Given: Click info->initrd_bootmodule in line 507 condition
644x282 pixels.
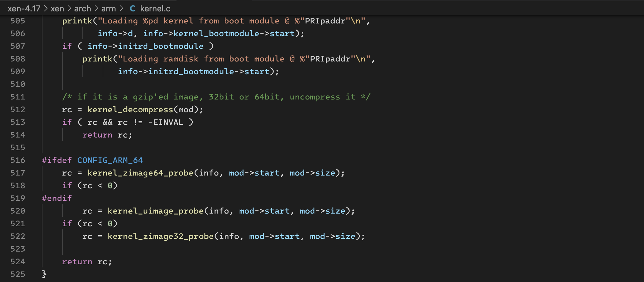Looking at the screenshot, I should pyautogui.click(x=145, y=46).
